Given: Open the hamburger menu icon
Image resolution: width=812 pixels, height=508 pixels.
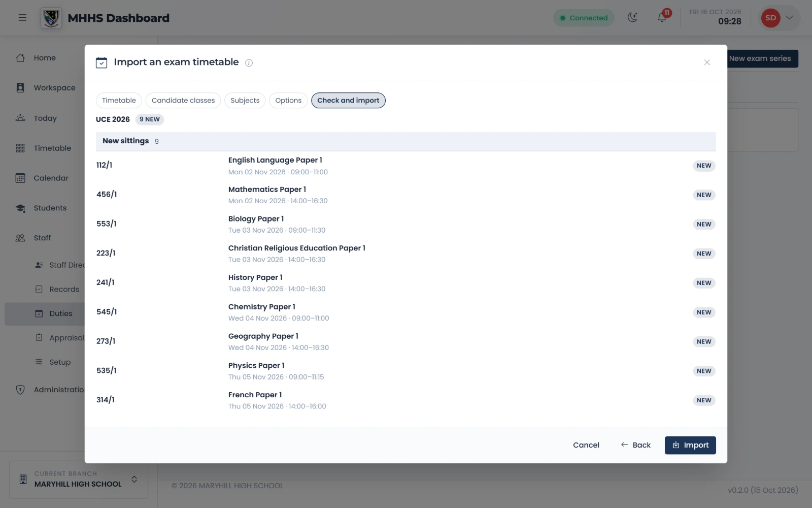Looking at the screenshot, I should pos(22,18).
